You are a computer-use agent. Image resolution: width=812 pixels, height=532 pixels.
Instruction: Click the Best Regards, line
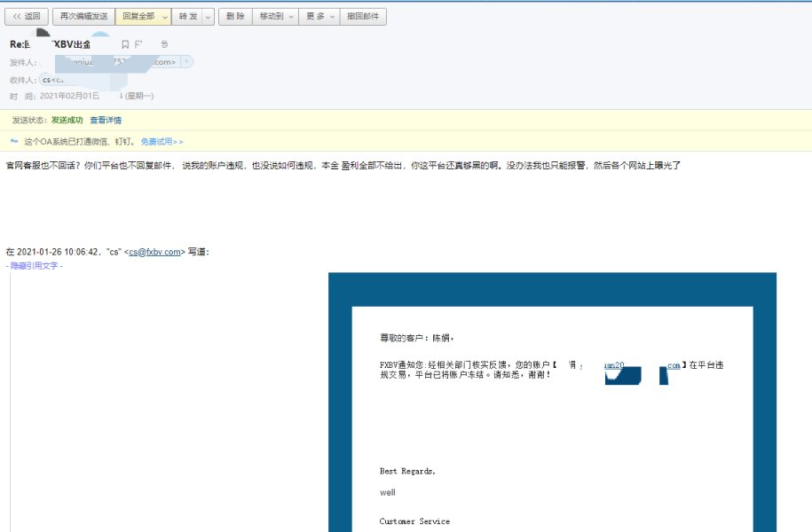tap(407, 471)
